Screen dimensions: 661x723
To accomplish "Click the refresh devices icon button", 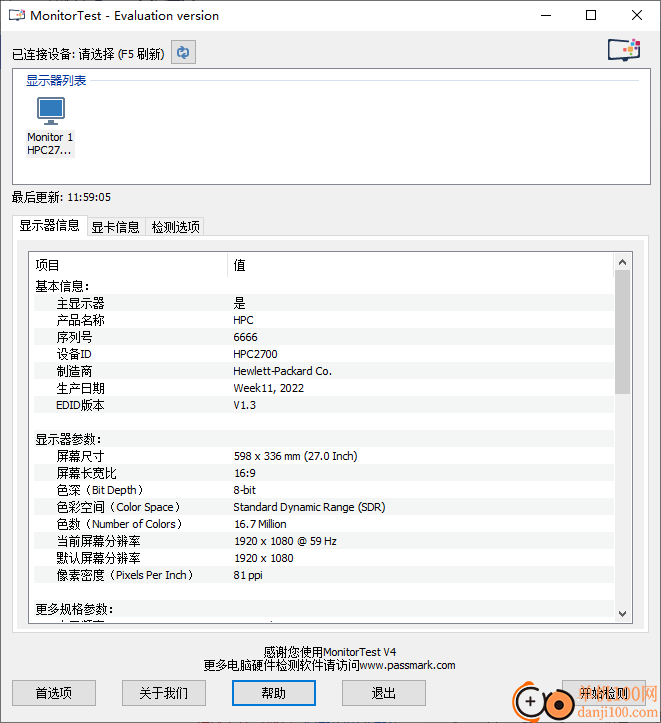I will tap(183, 52).
